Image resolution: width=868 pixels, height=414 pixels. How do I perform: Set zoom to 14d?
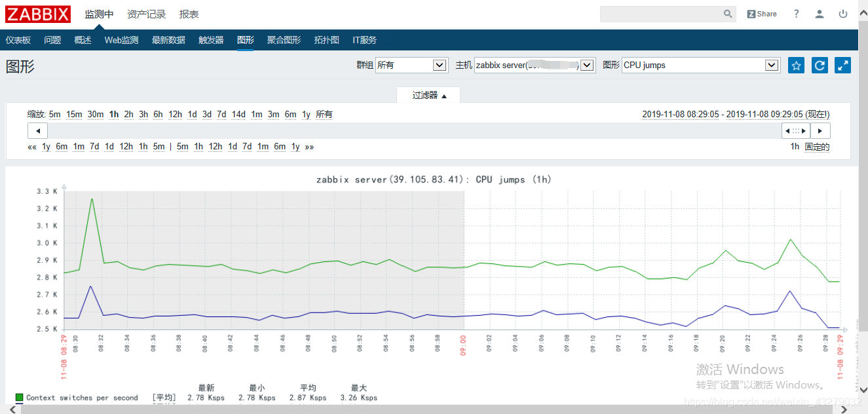(x=238, y=115)
